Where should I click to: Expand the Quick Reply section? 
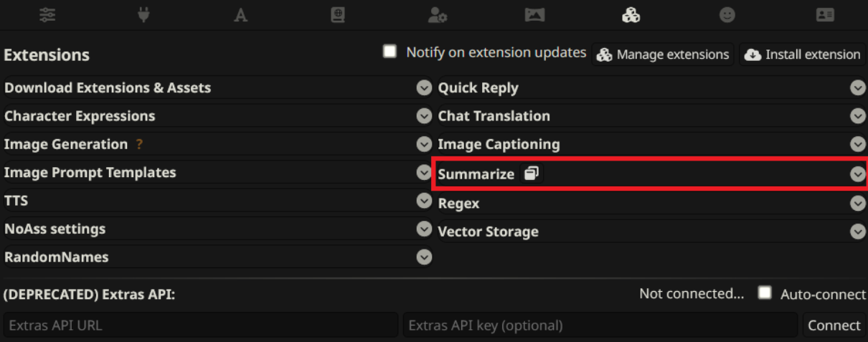tap(857, 88)
